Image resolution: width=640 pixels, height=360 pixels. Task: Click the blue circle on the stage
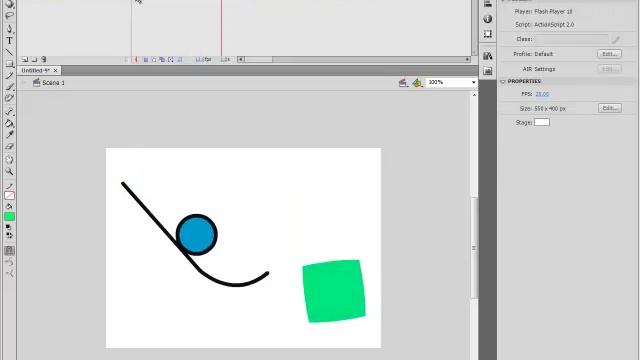[197, 235]
